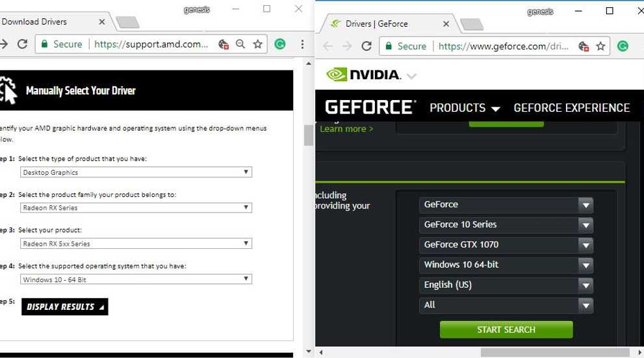Bookmark the AMD support page star

point(257,44)
